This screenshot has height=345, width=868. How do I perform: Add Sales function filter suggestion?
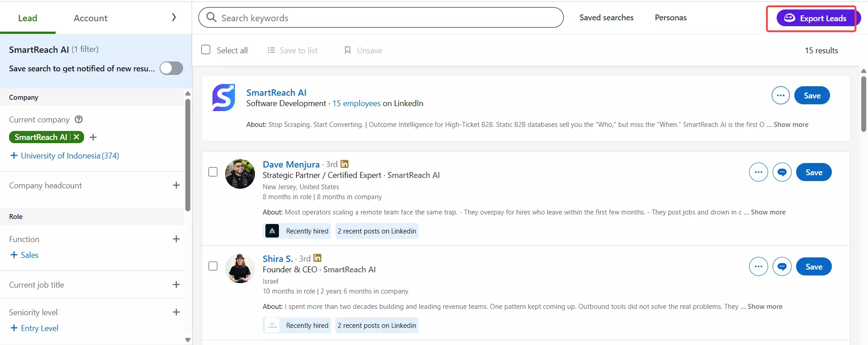coord(24,255)
